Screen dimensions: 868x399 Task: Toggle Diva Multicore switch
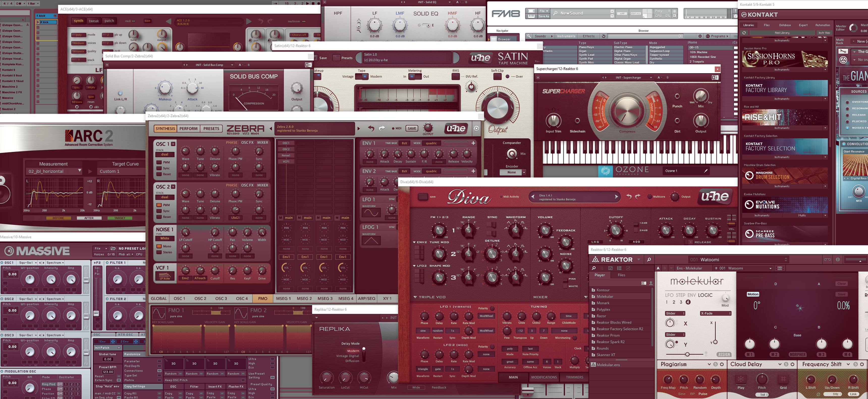tap(649, 196)
